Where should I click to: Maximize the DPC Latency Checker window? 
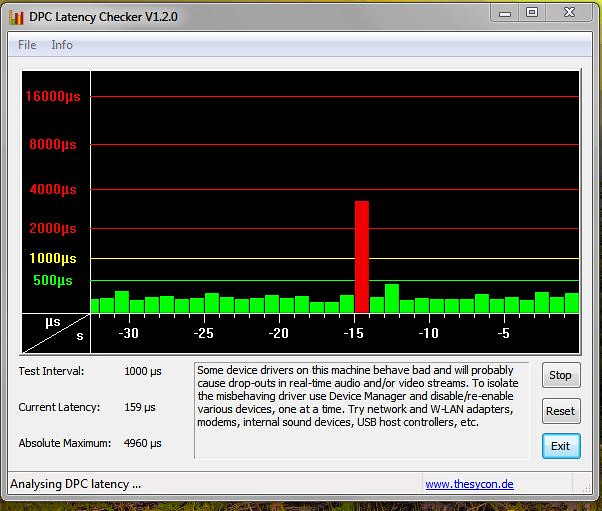coord(531,12)
